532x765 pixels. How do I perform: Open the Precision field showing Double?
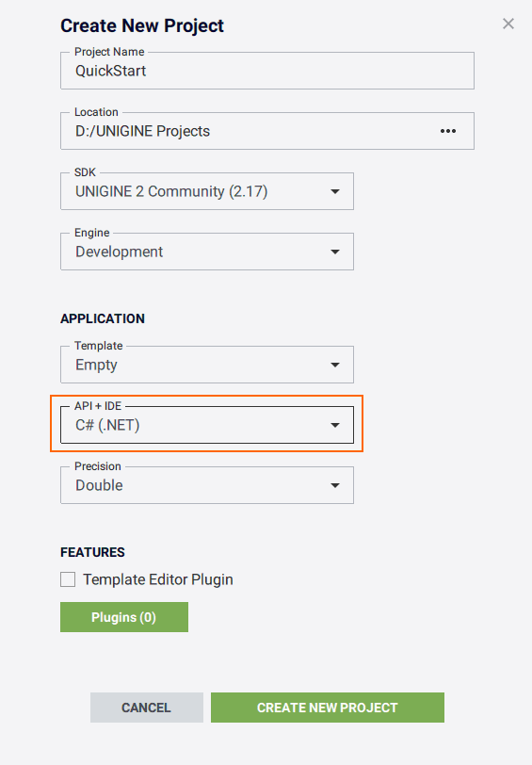pos(207,485)
